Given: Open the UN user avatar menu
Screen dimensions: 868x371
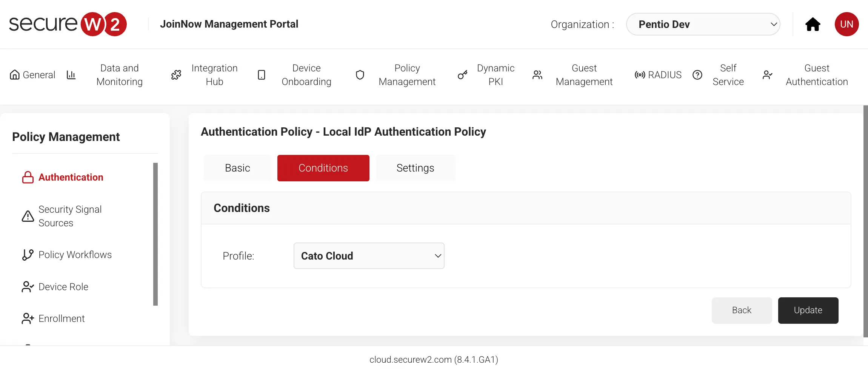Looking at the screenshot, I should (x=846, y=24).
